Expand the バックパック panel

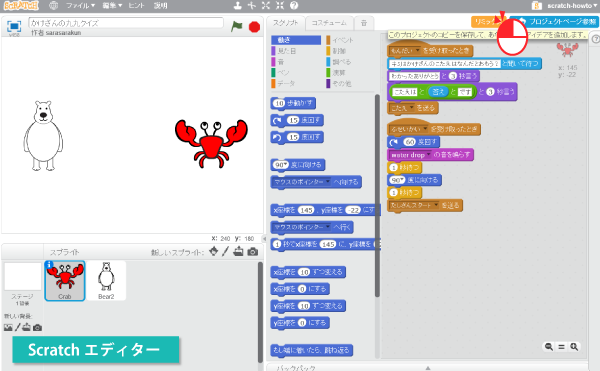[428, 368]
